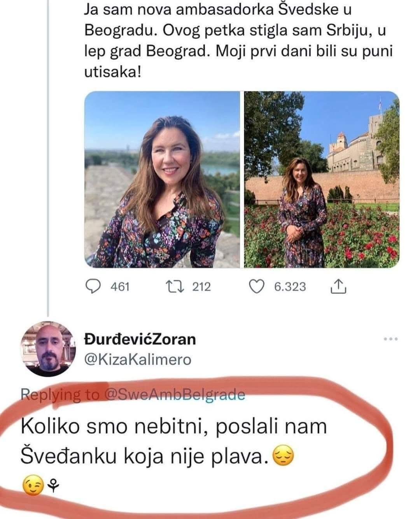Click the 6.323 likes count
The height and width of the screenshot is (519, 420).
click(x=290, y=287)
